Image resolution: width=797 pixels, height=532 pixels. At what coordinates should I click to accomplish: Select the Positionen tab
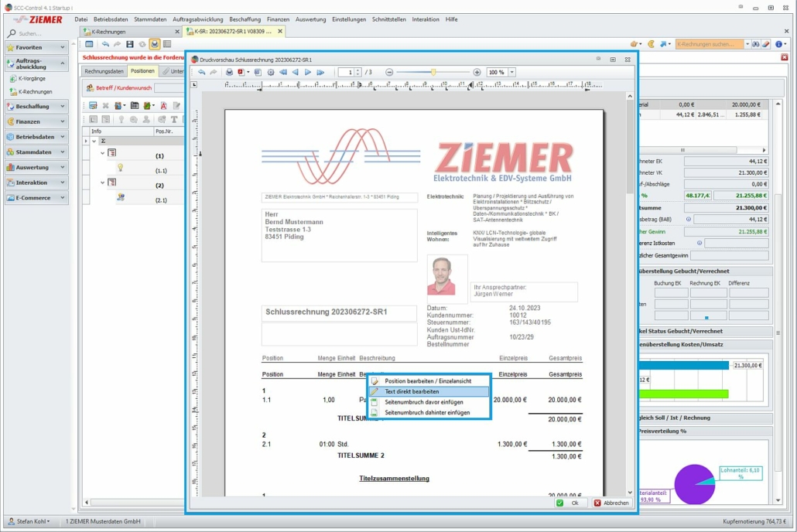pos(142,71)
